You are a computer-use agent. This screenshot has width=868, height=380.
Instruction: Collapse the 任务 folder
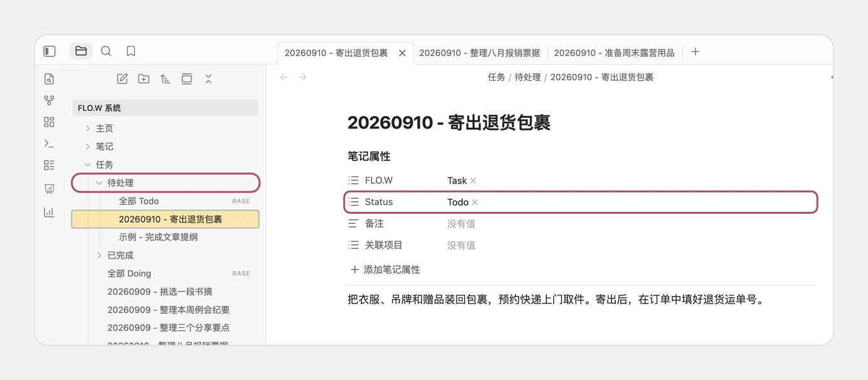[88, 165]
